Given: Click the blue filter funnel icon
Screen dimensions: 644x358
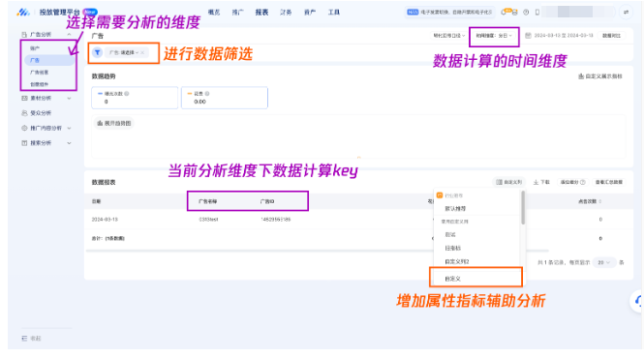Looking at the screenshot, I should (98, 52).
